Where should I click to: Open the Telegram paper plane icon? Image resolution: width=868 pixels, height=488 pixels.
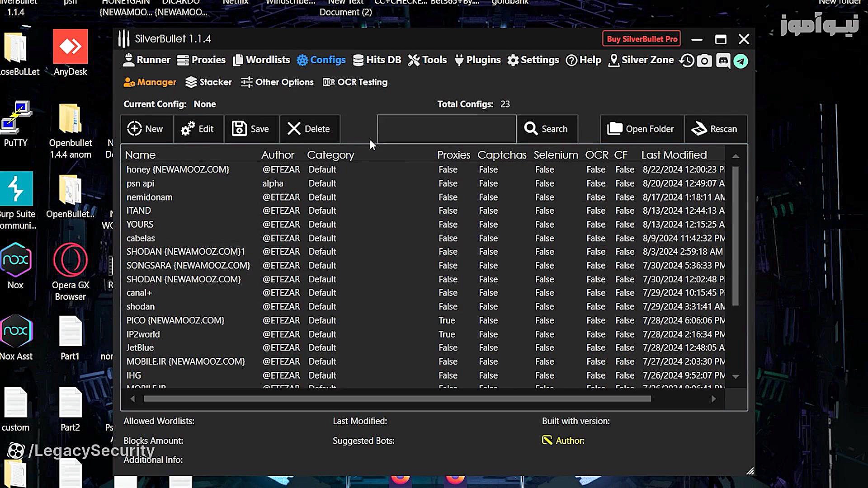[x=741, y=61]
